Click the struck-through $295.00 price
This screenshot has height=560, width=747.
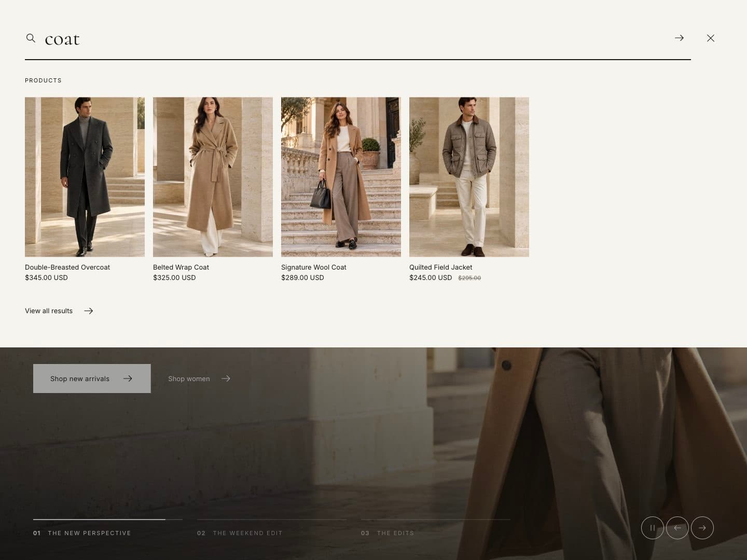[469, 278]
